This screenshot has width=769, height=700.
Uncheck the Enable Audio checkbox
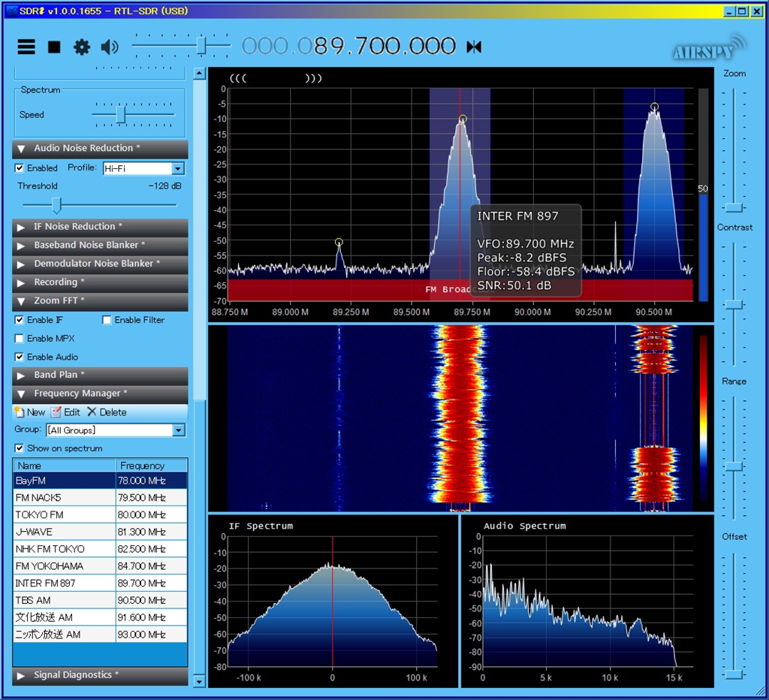pos(19,357)
